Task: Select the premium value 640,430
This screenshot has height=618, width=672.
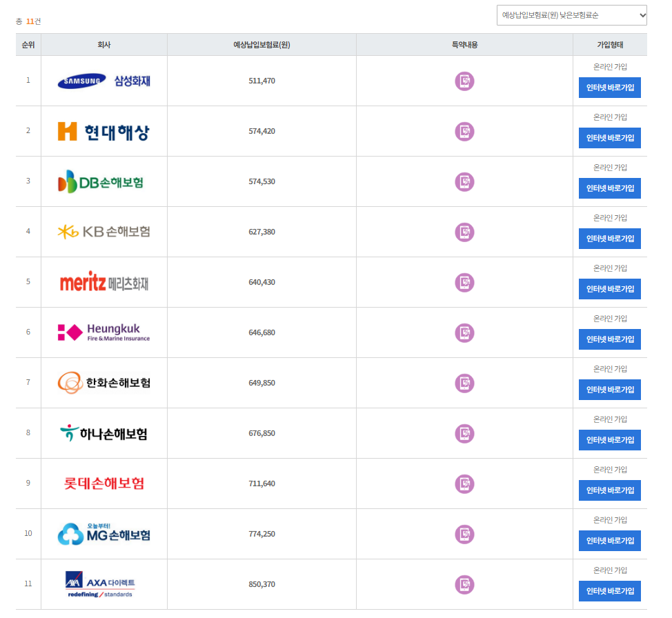Action: (x=261, y=282)
